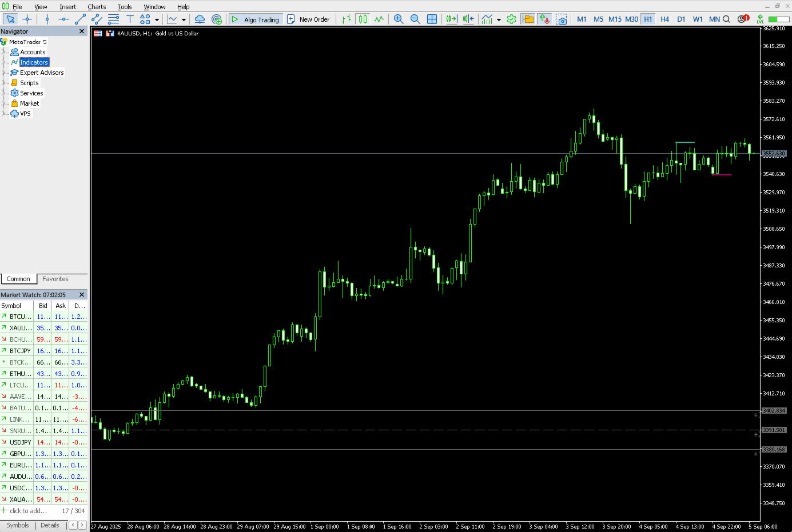Toggle Algo Trading on
Image resolution: width=792 pixels, height=532 pixels.
point(256,19)
